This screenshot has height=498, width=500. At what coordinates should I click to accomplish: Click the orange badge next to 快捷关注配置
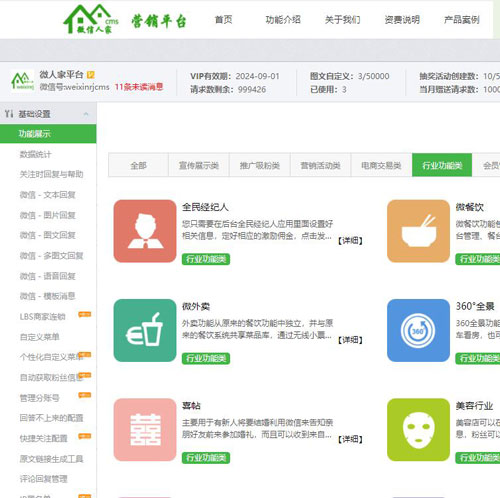[x=85, y=436]
